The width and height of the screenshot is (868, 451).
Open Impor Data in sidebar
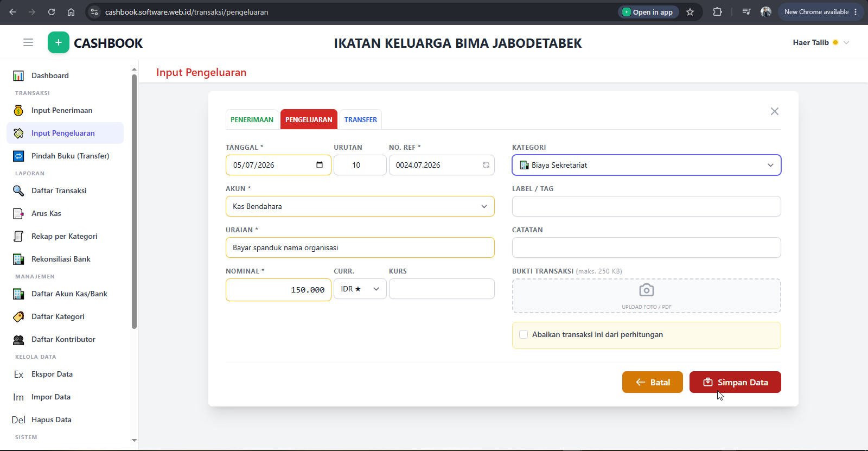[x=65, y=397]
